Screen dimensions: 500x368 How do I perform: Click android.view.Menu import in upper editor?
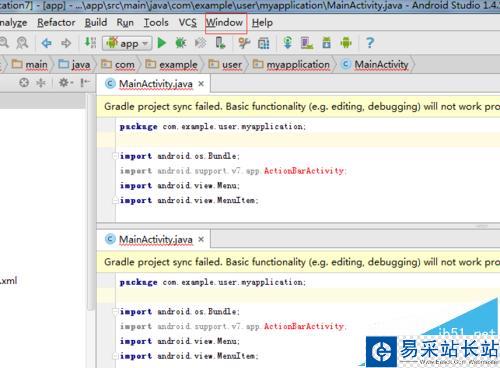click(x=180, y=185)
